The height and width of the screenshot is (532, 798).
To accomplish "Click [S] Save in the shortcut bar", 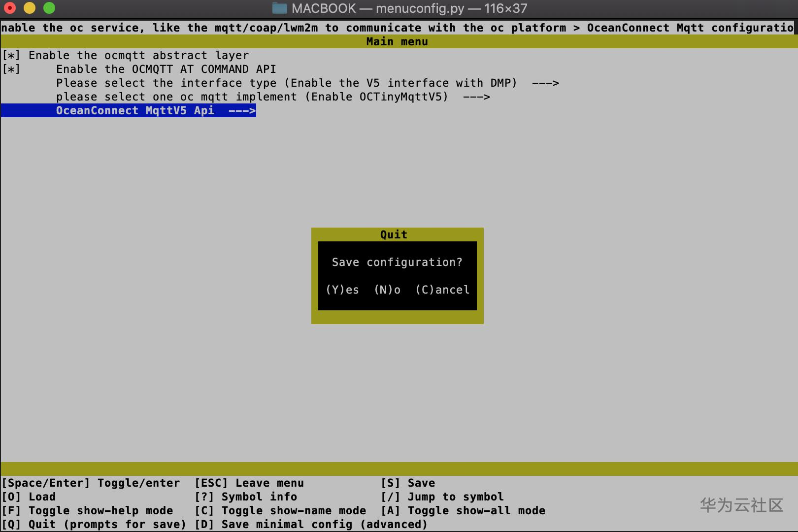I will (x=408, y=483).
